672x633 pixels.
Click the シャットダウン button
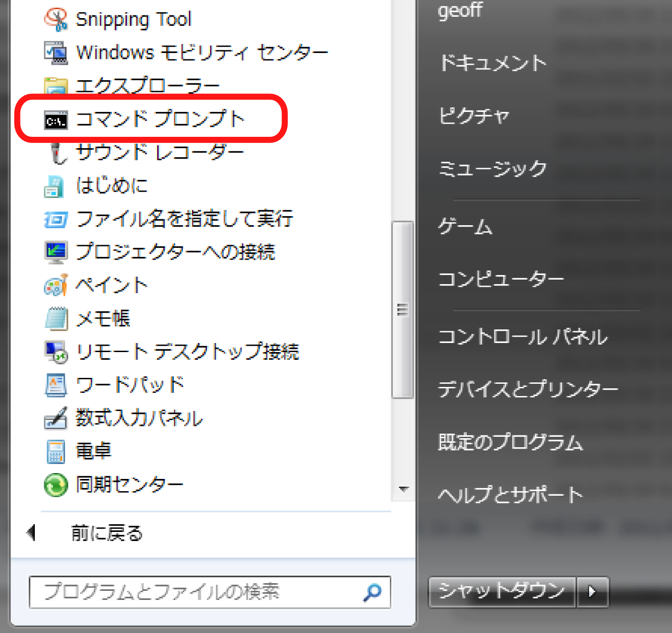coord(502,591)
